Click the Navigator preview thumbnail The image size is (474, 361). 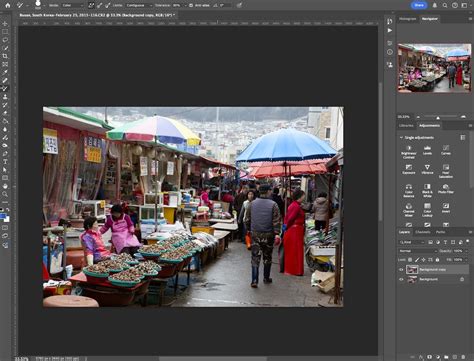tap(434, 68)
